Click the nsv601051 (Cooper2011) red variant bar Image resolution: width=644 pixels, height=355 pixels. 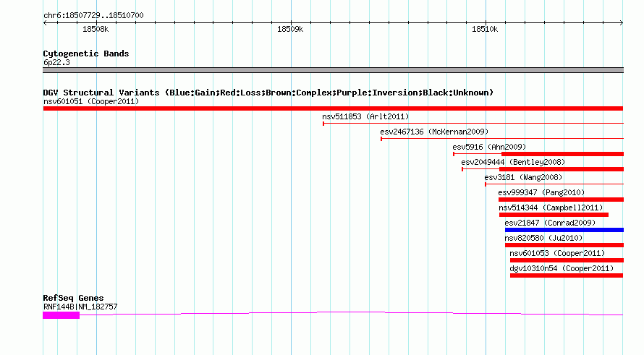333,108
